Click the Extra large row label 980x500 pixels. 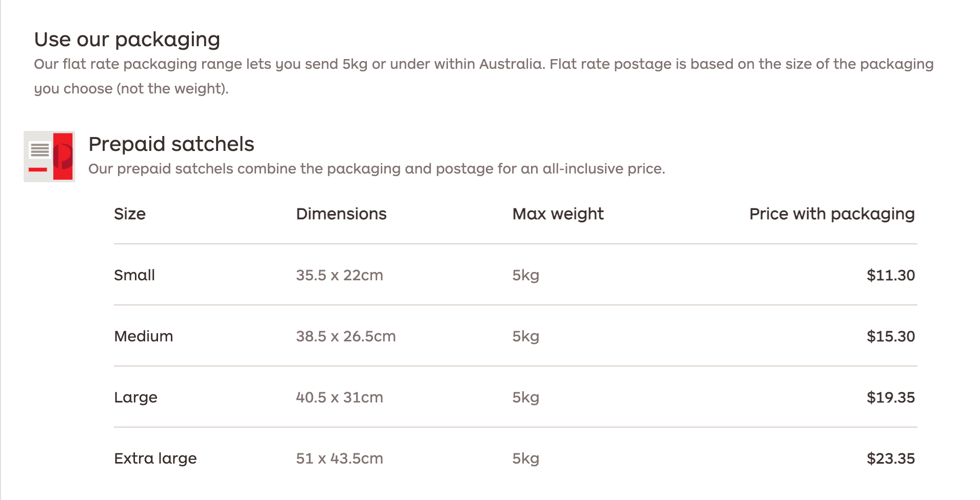[x=155, y=458]
